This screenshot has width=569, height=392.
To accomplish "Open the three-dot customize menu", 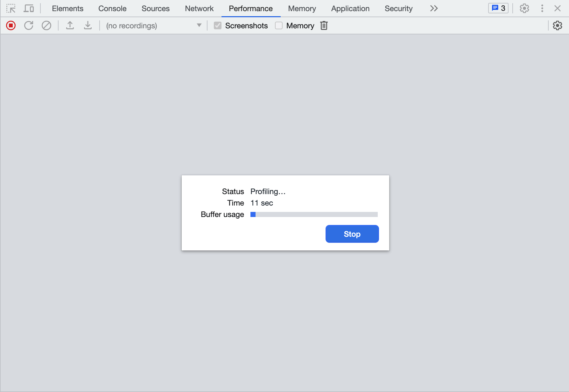I will [542, 8].
